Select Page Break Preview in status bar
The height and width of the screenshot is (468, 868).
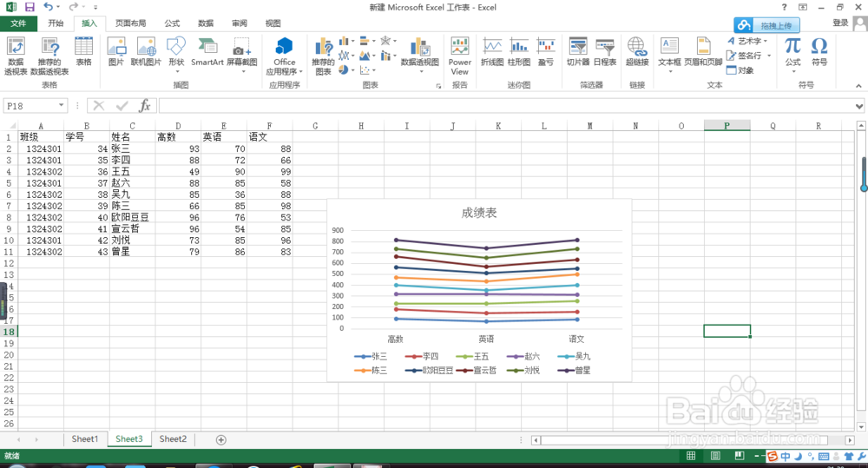pyautogui.click(x=740, y=456)
